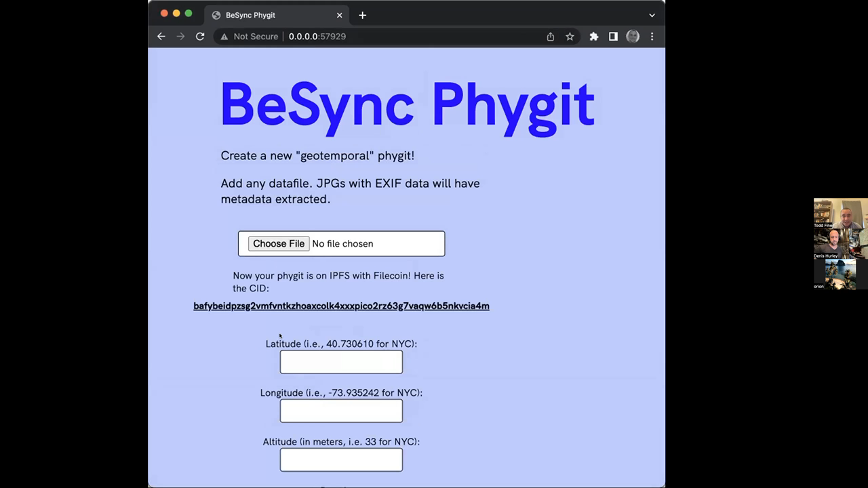Open the Extensions puzzle icon

click(x=594, y=37)
